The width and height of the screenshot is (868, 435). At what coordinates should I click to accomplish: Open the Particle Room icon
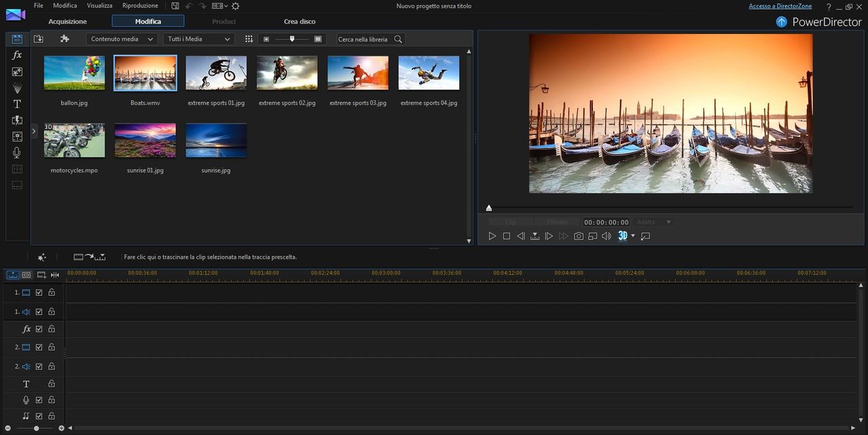[17, 88]
